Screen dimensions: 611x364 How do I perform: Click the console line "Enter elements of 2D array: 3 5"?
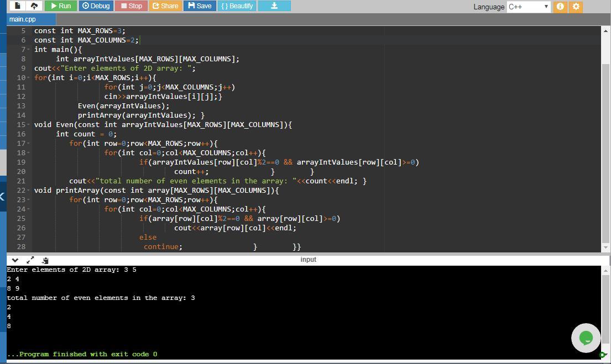[x=71, y=270]
